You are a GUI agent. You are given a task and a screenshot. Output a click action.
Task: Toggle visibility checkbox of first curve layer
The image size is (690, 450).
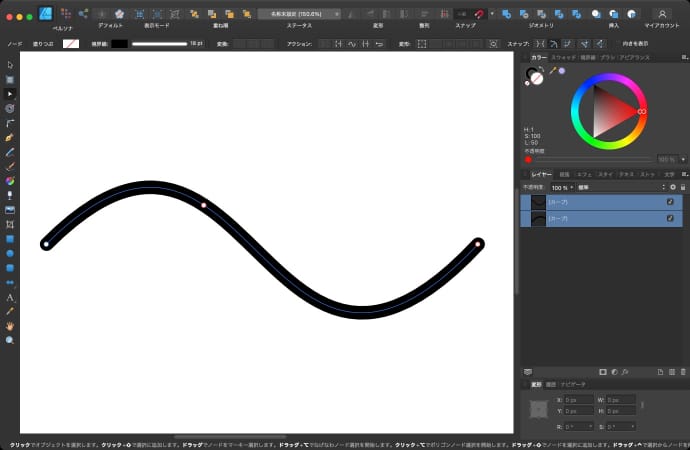click(670, 201)
